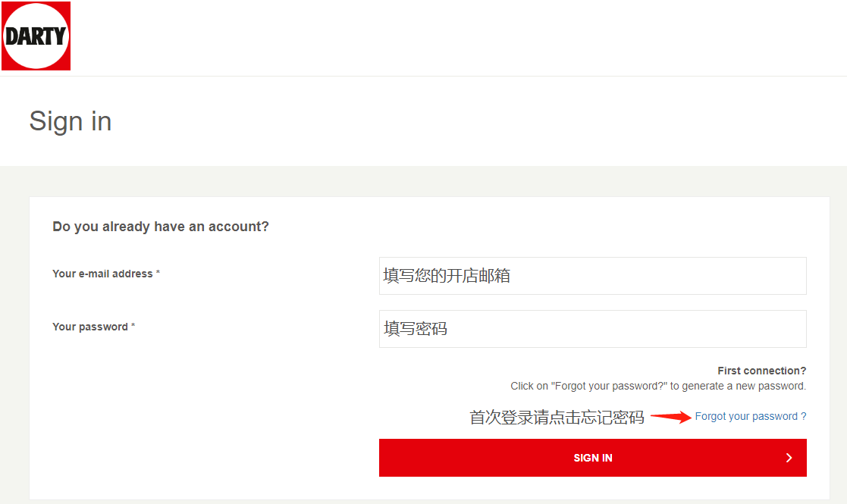Click the Chinese placeholder text in the password field
The height and width of the screenshot is (504, 847).
click(x=416, y=329)
